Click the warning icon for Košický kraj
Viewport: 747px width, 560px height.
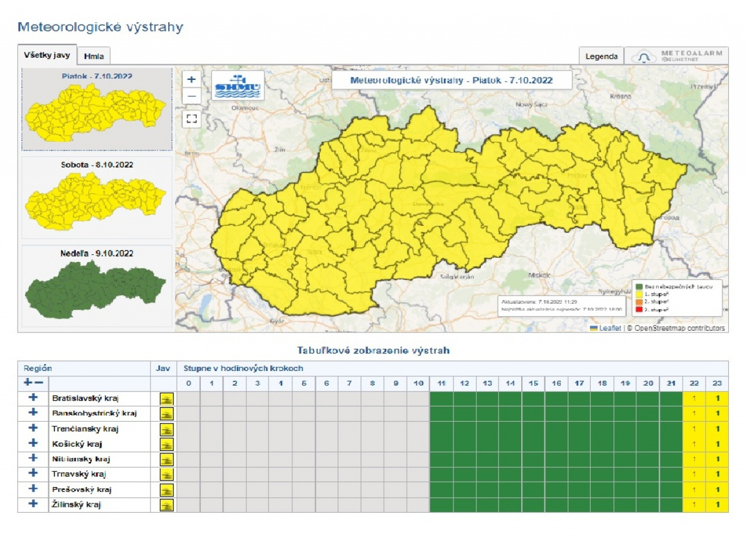167,444
